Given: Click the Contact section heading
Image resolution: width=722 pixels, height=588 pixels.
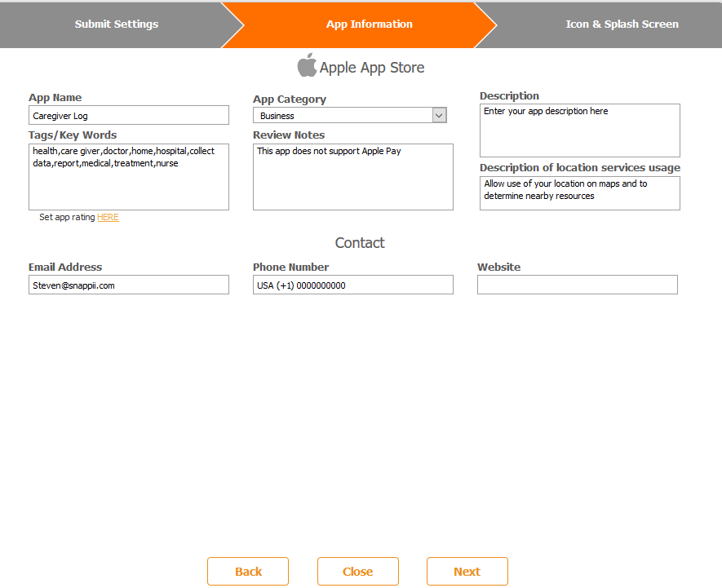Looking at the screenshot, I should [360, 243].
